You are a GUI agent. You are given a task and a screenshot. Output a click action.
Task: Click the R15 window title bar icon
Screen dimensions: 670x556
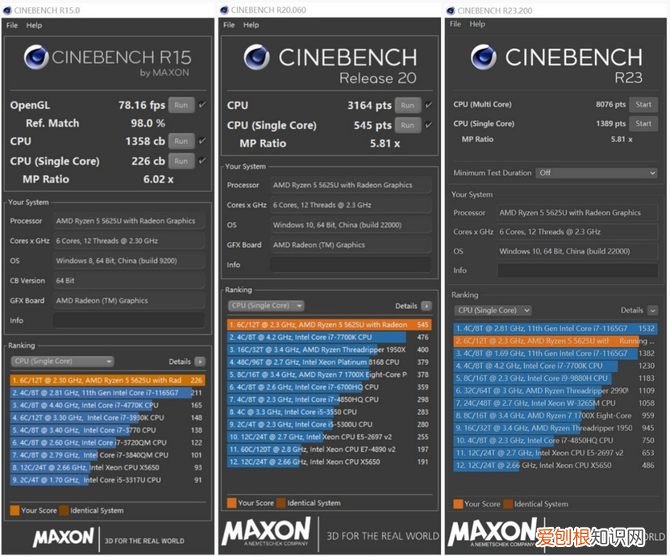point(10,9)
